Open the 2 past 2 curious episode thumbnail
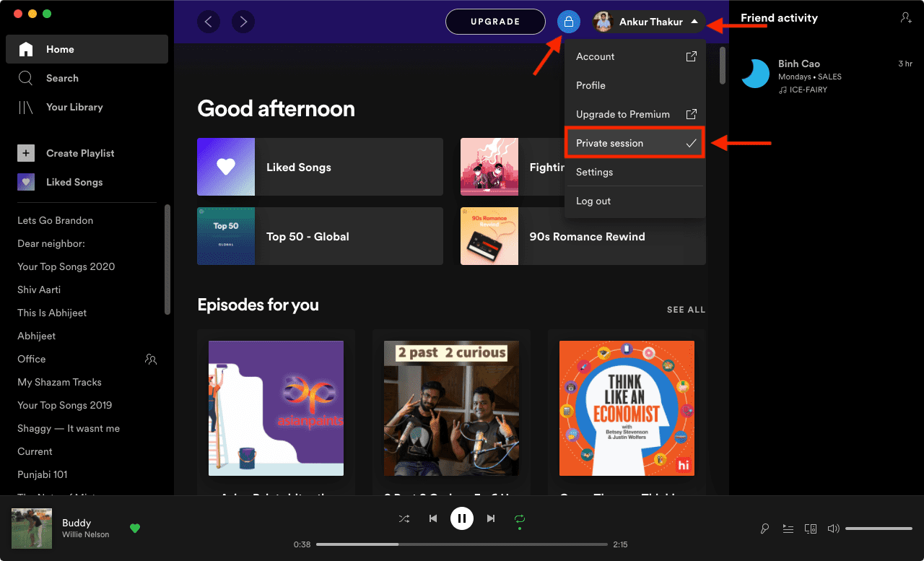This screenshot has height=561, width=924. (451, 408)
